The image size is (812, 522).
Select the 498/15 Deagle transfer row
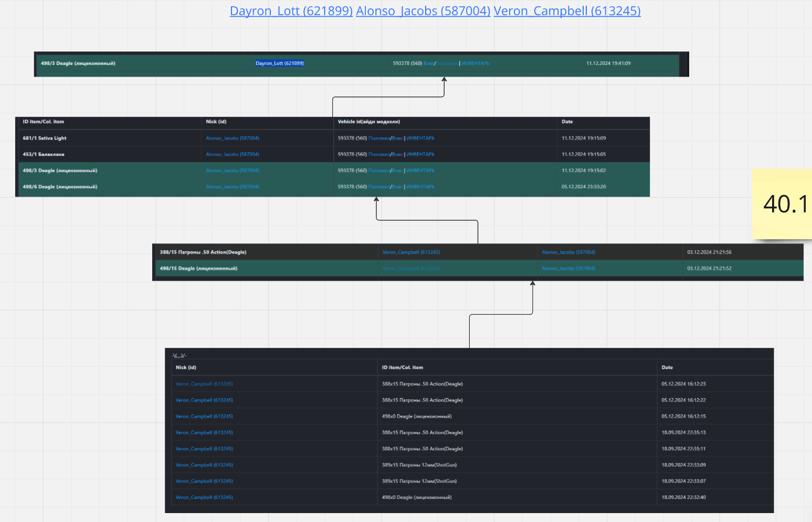pyautogui.click(x=198, y=269)
